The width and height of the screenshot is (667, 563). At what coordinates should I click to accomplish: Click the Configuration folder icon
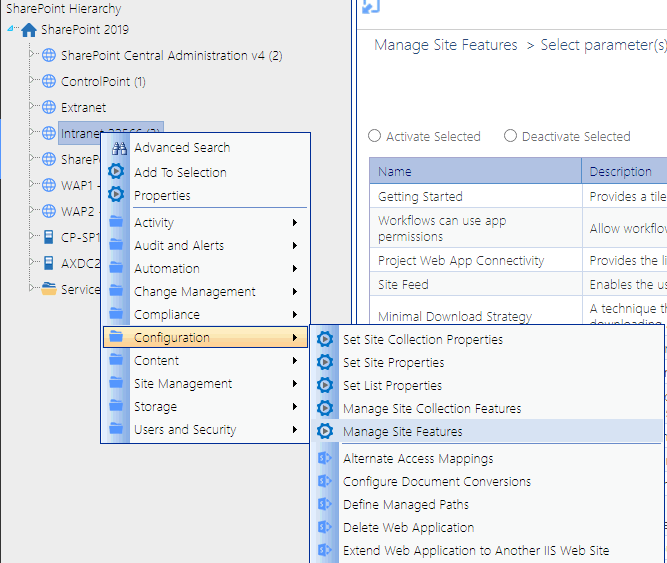point(118,338)
